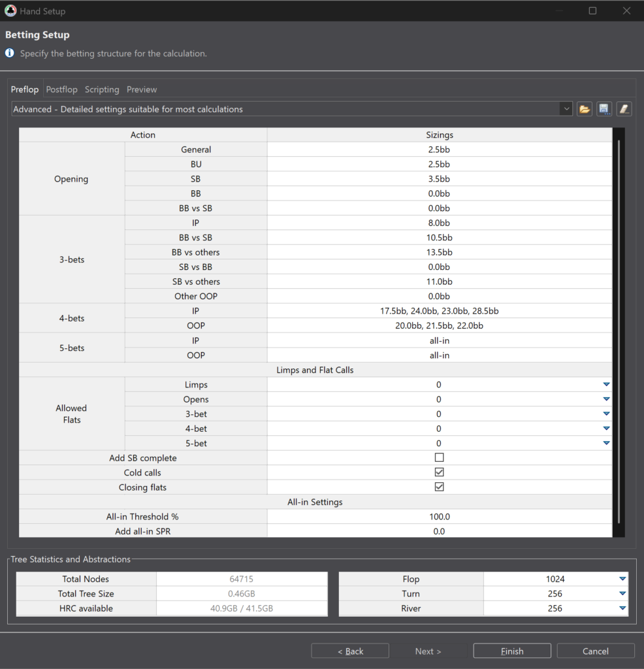Expand the 4-bet allowed flats dropdown
Viewport: 644px width, 669px height.
(x=606, y=429)
